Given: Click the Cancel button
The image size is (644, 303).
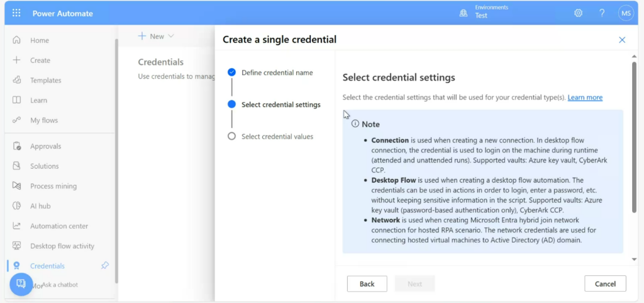Looking at the screenshot, I should point(605,283).
